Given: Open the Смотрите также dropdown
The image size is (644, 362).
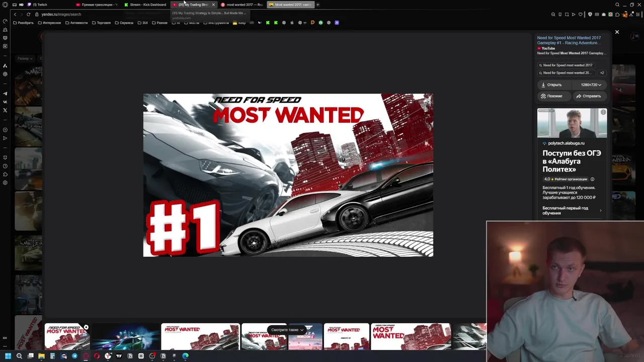Looking at the screenshot, I should coord(287,330).
